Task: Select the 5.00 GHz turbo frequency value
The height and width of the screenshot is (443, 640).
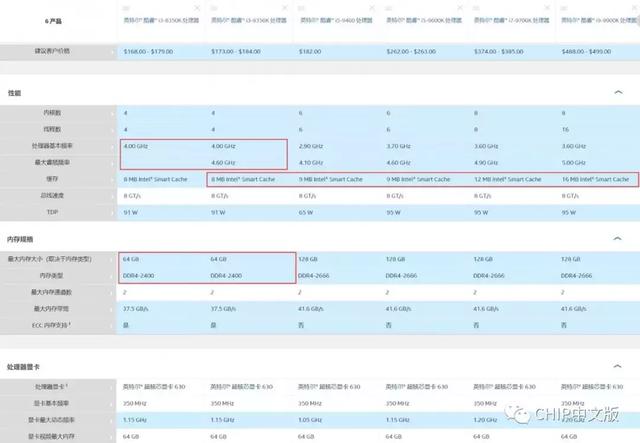Action: pyautogui.click(x=574, y=163)
